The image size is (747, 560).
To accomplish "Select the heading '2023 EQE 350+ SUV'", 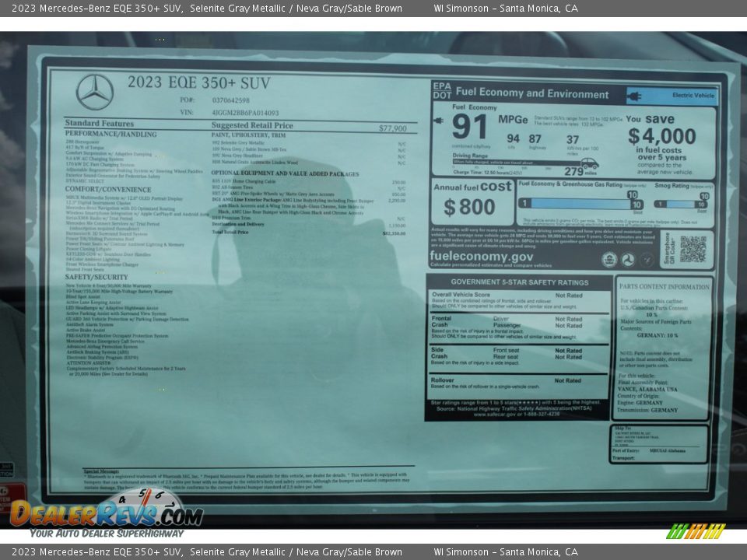I will [198, 82].
